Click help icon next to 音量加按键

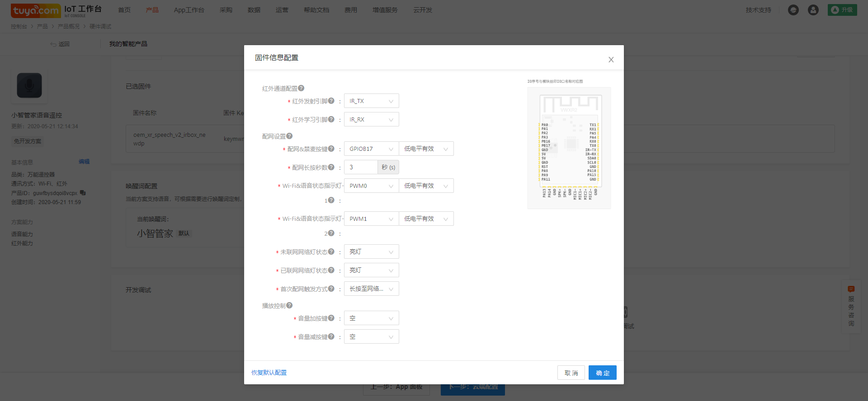(331, 318)
